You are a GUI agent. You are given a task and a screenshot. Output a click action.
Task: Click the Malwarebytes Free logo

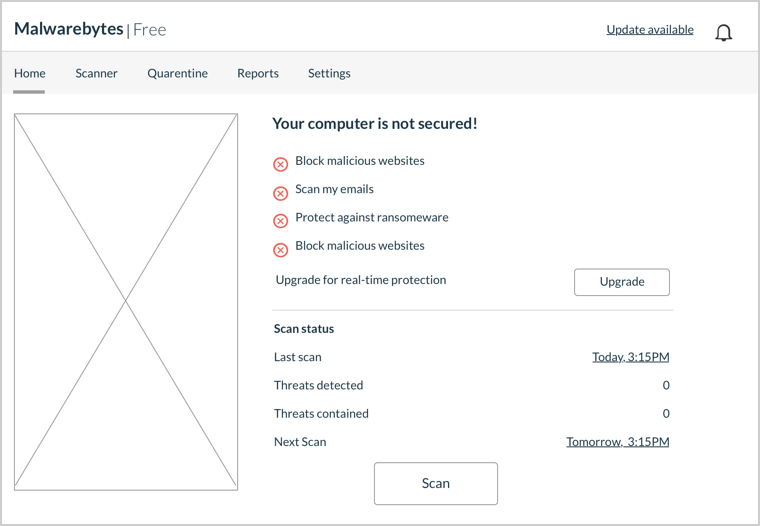pyautogui.click(x=90, y=30)
